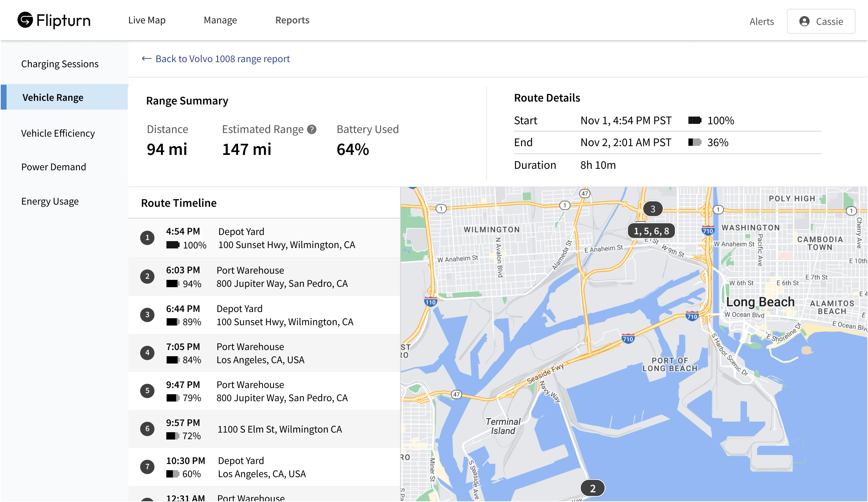The image size is (868, 502).
Task: Click the map cluster marker 1, 5, 6, 8
Action: pos(651,231)
